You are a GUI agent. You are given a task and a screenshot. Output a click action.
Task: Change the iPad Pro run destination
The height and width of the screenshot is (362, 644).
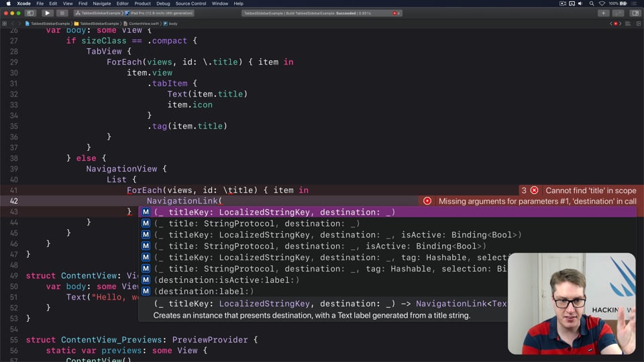(x=160, y=13)
